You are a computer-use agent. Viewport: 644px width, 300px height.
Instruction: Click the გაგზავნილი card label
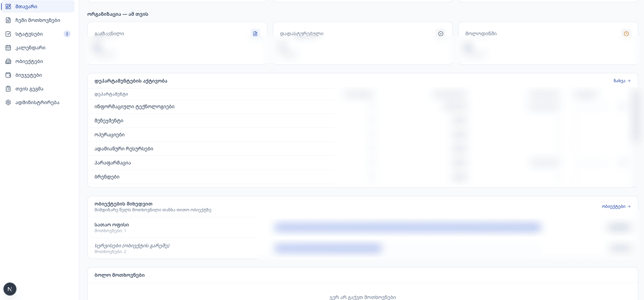point(109,34)
